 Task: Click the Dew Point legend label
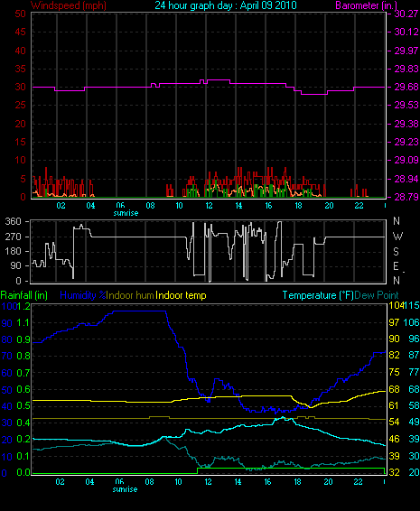[377, 295]
